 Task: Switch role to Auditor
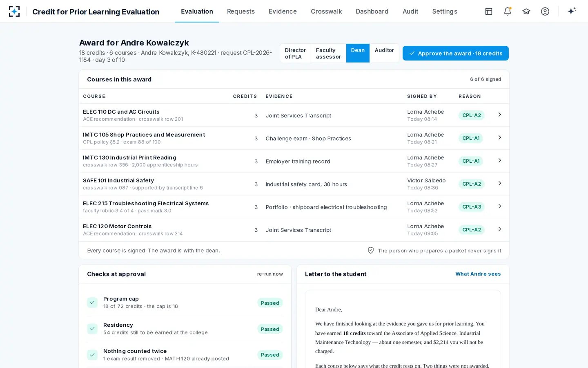click(384, 53)
